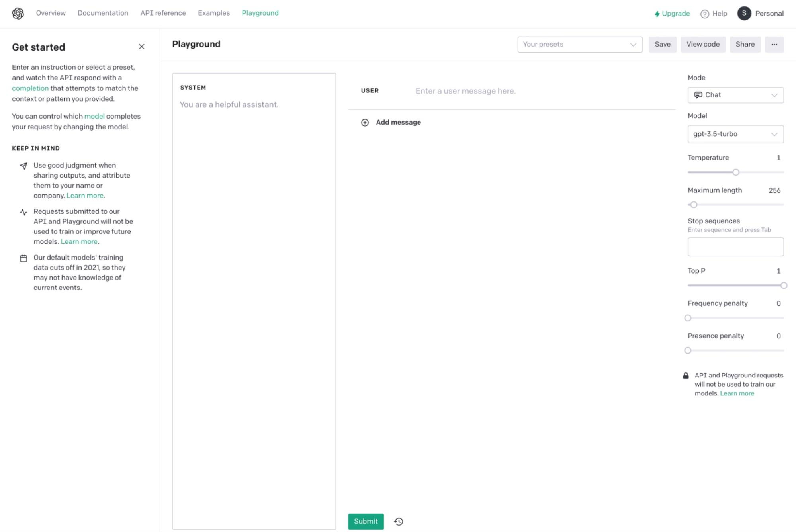Submit the chat with Submit button
Image resolution: width=796 pixels, height=532 pixels.
tap(366, 521)
